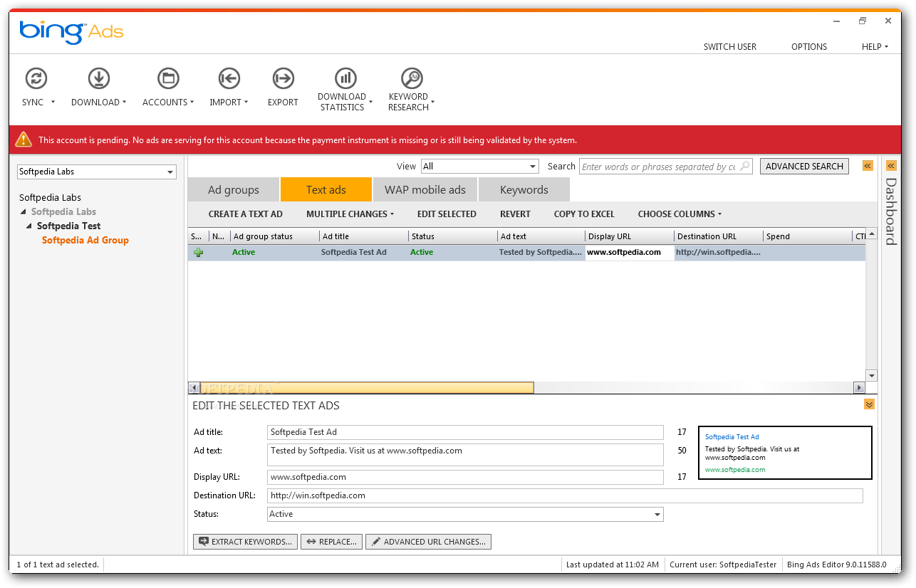Sort by Spend column header
The width and height of the screenshot is (916, 588).
point(807,236)
